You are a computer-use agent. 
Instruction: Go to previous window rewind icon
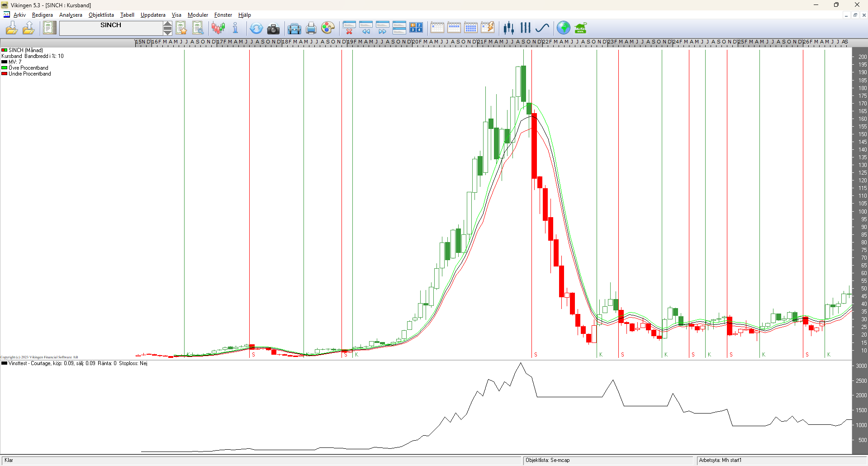[366, 28]
